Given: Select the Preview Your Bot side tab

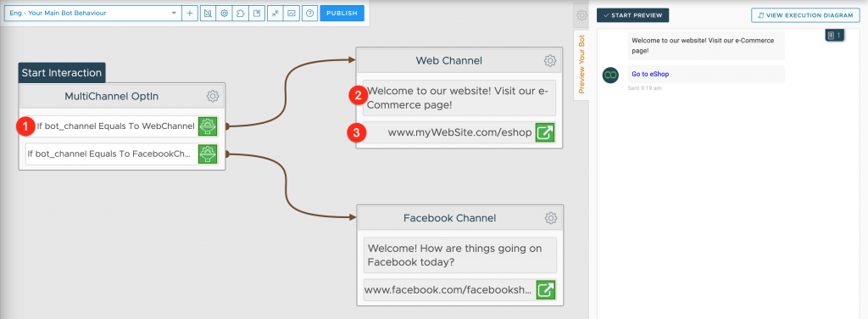Looking at the screenshot, I should coord(581,64).
